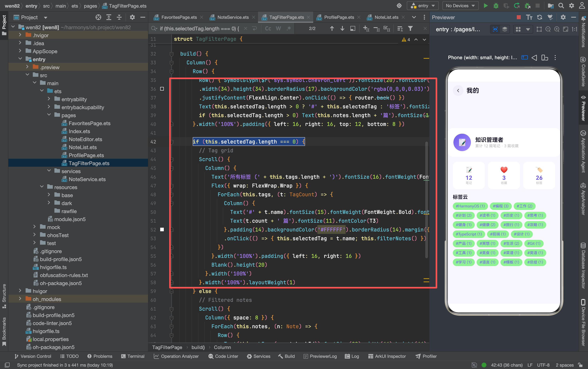This screenshot has width=588, height=369.
Task: Jump to next search occurrence arrow
Action: 342,29
